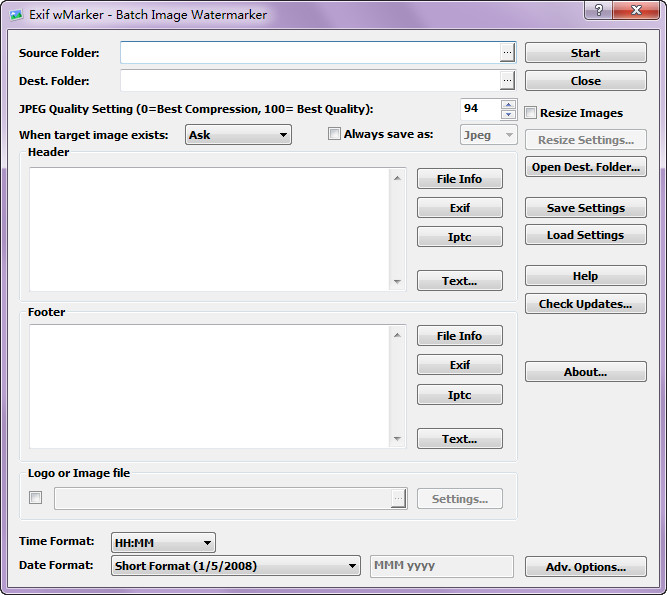
Task: Click Header scrollbar down arrow
Action: click(397, 282)
